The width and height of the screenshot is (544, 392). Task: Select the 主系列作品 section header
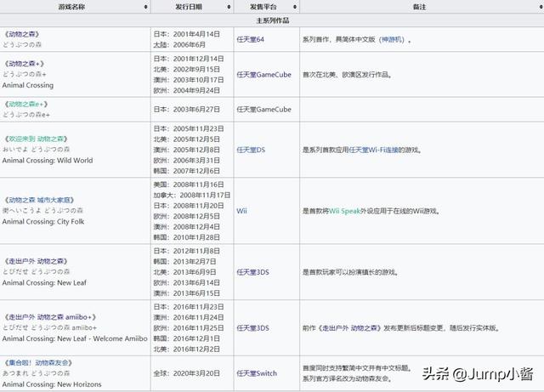click(x=272, y=20)
